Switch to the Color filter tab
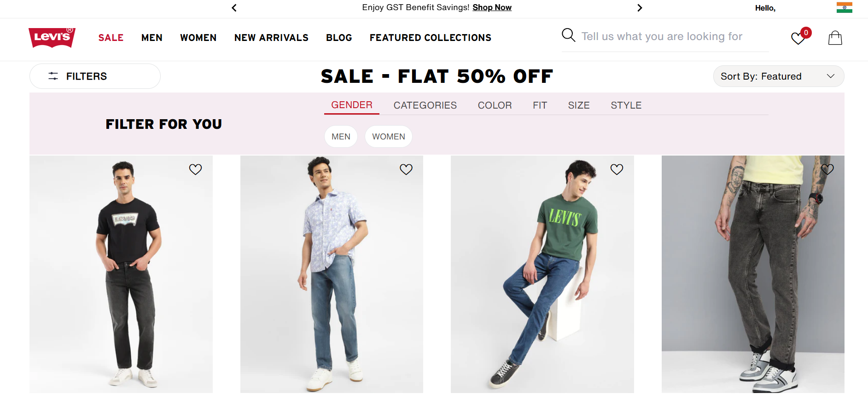This screenshot has width=868, height=399. (x=495, y=105)
